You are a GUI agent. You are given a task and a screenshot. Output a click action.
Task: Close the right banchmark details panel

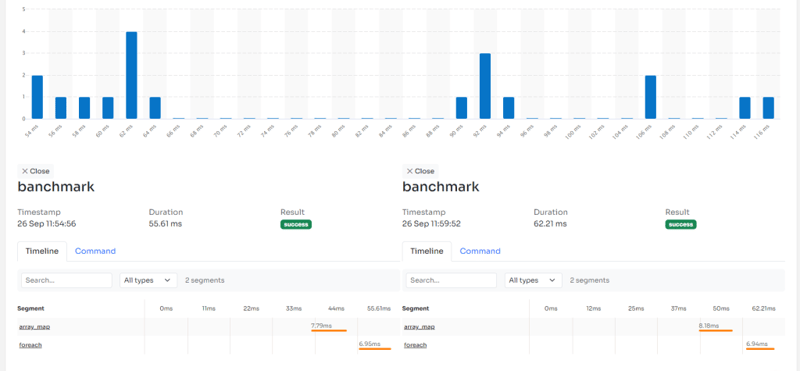[420, 171]
